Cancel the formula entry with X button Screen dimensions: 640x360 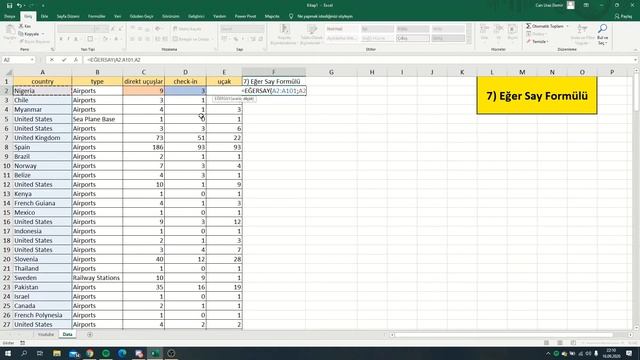[52, 60]
